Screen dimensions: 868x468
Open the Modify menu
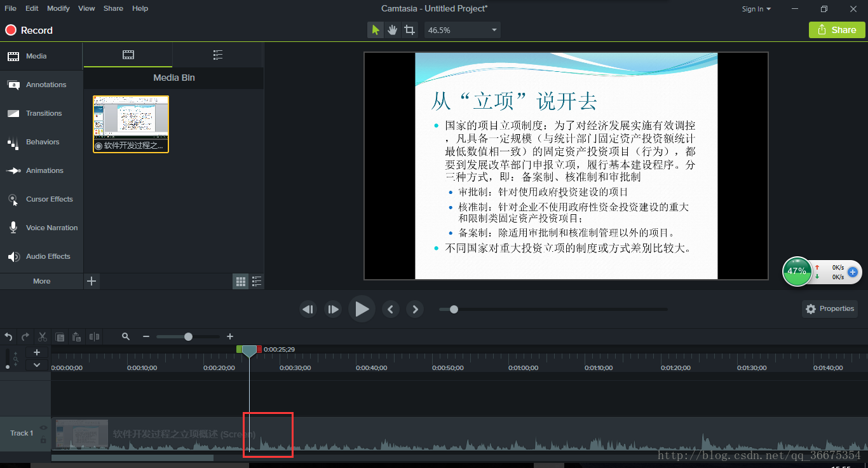point(58,8)
